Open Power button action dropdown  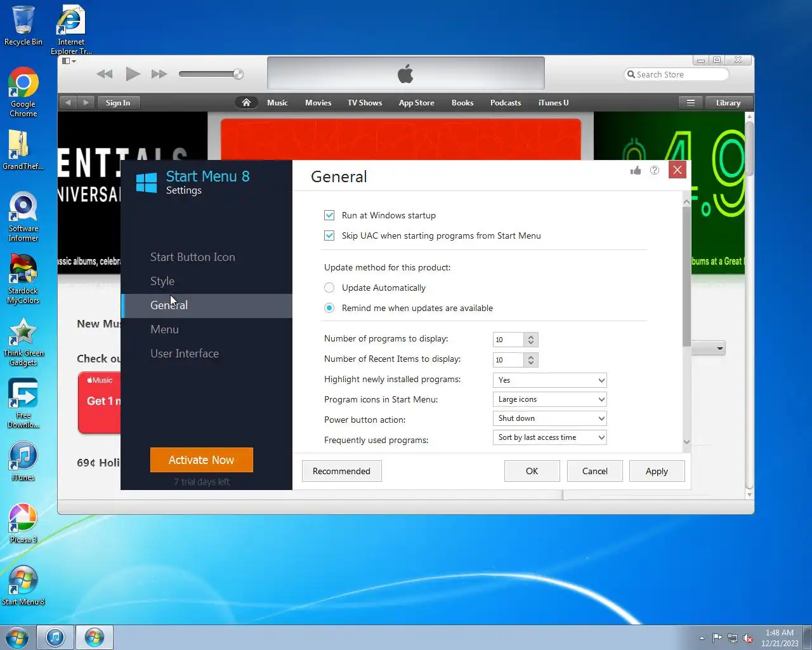(550, 418)
